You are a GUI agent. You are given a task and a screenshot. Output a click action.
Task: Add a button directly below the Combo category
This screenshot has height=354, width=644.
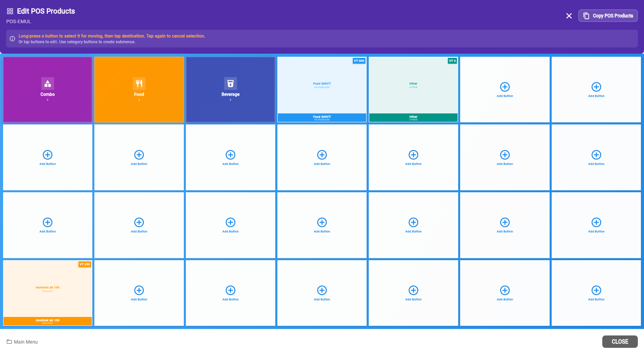pos(48,158)
